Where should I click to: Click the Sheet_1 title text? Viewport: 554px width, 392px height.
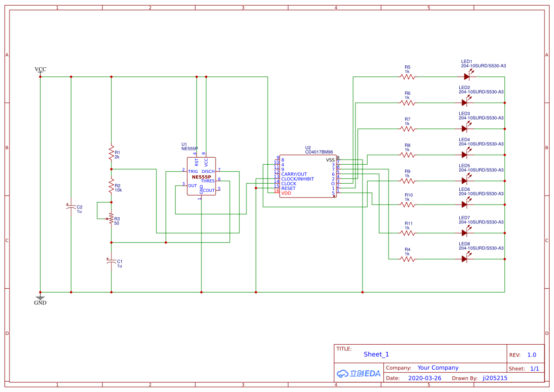(x=376, y=354)
